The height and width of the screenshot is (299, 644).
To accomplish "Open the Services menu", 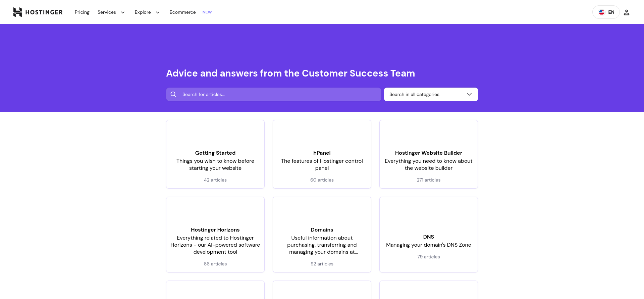I will click(107, 12).
